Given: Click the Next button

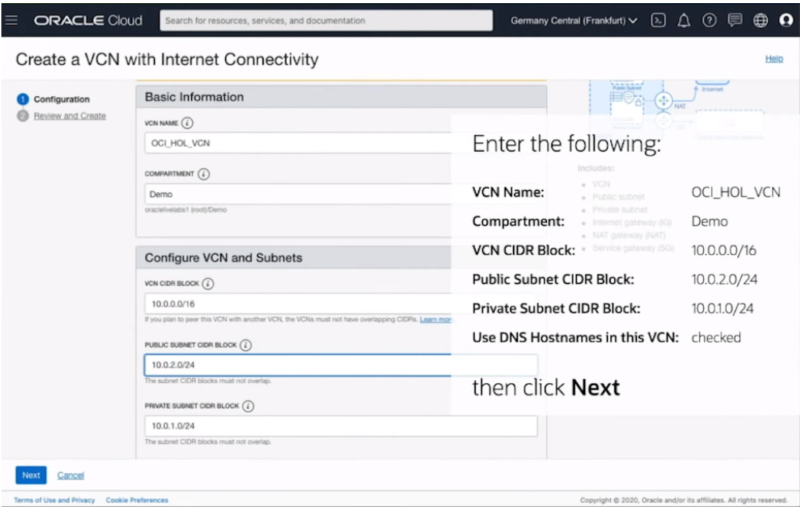Looking at the screenshot, I should [31, 475].
